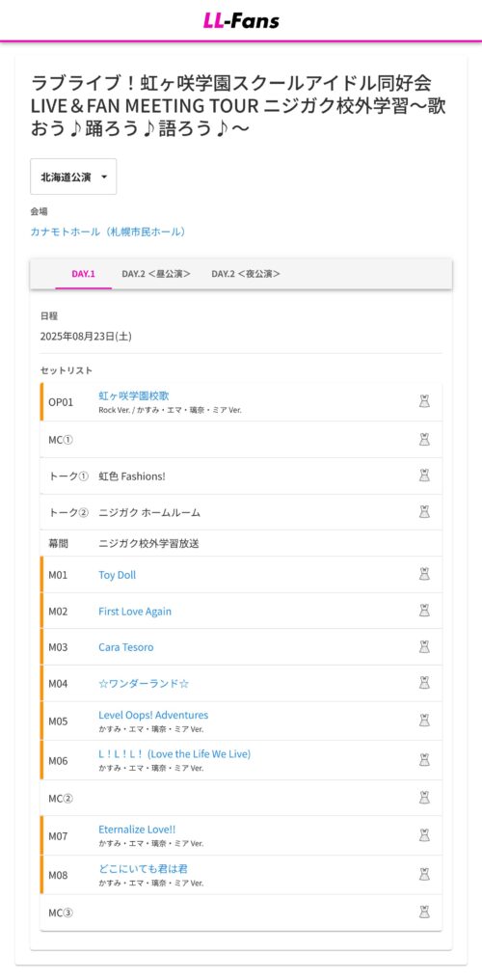Click the costume icon for Toy Doll
Screen dimensions: 482x980
click(x=424, y=574)
